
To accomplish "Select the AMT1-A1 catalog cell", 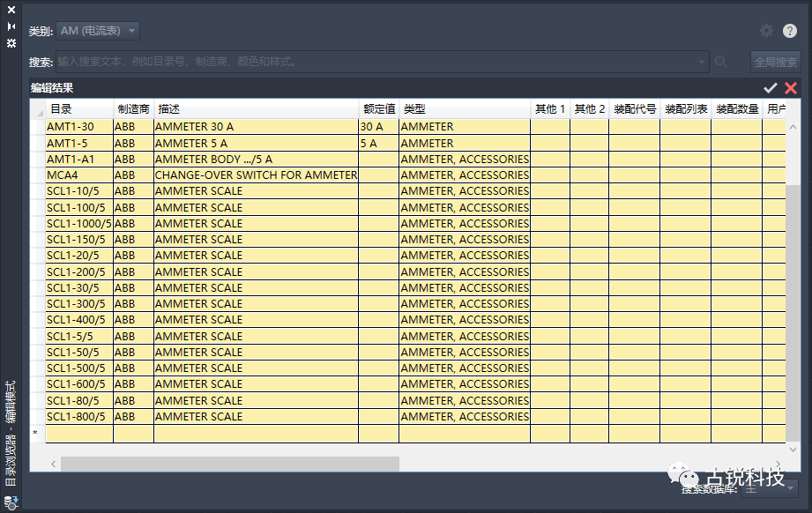I will pyautogui.click(x=79, y=160).
